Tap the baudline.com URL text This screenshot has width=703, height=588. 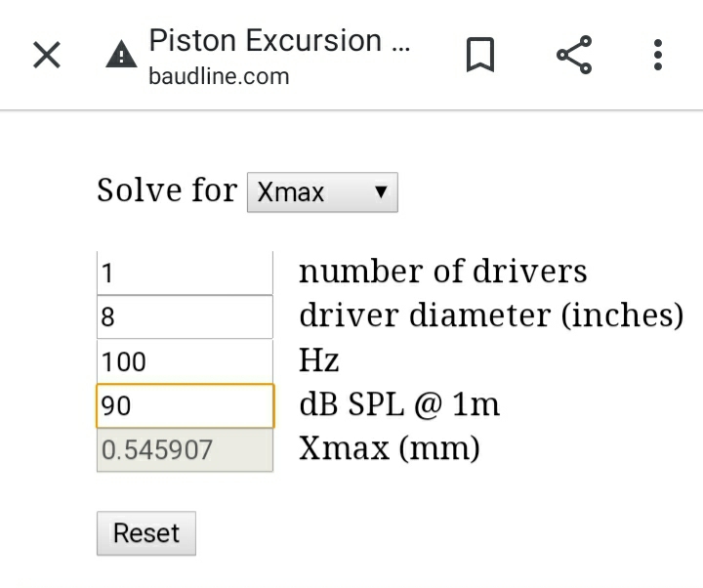click(x=219, y=76)
